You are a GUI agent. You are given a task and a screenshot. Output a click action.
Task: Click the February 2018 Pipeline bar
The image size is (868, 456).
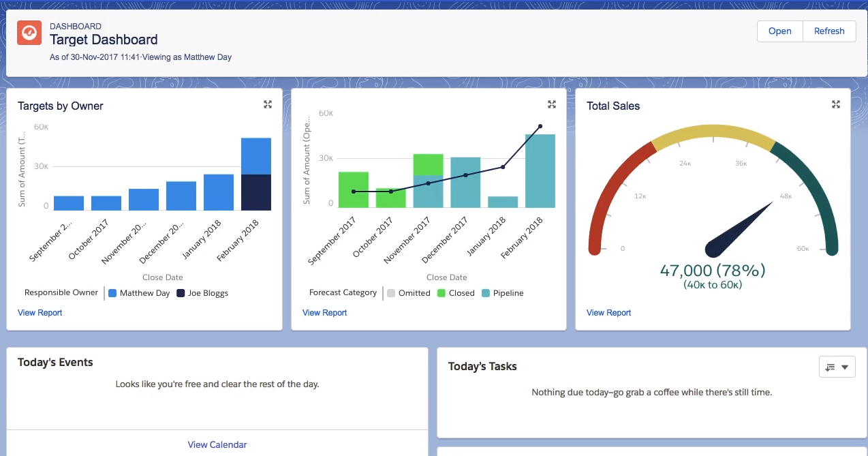pos(540,171)
